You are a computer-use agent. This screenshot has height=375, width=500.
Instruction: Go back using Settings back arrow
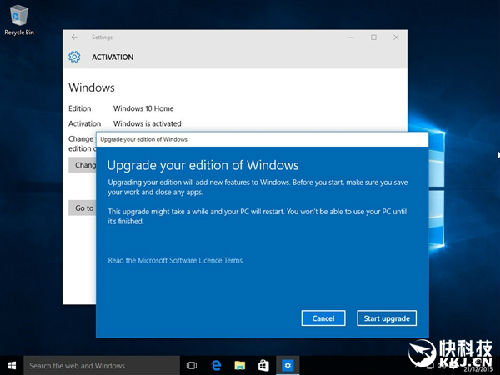click(74, 37)
